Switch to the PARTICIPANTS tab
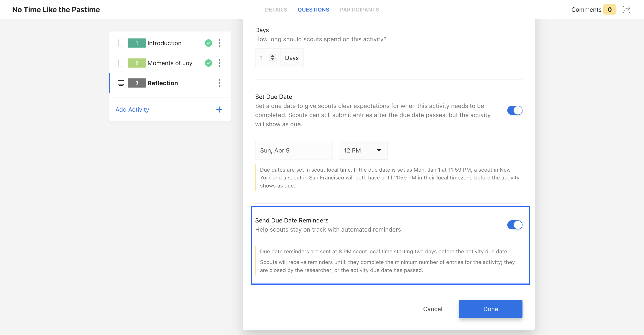This screenshot has width=644, height=335. pyautogui.click(x=359, y=10)
